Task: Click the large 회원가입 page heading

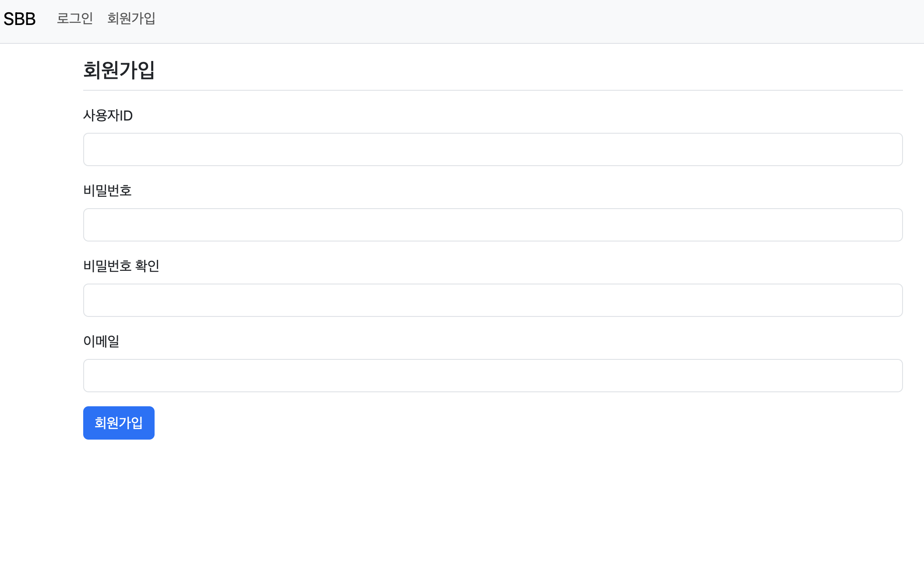Action: 119,70
